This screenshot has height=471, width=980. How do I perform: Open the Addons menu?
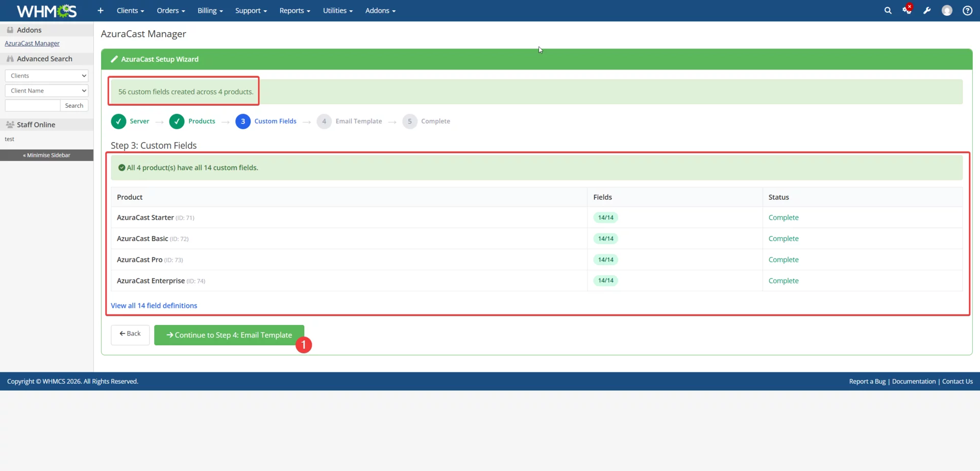point(380,10)
